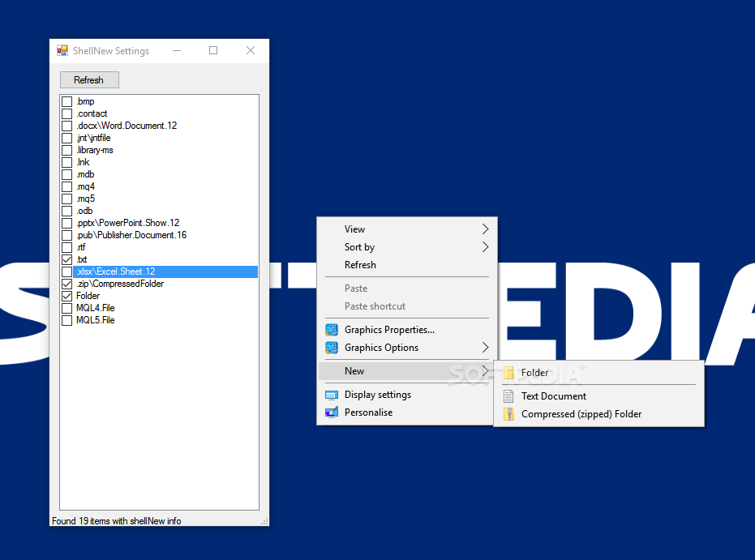Click the yellow Folder icon in New submenu
This screenshot has height=560, width=755.
click(508, 373)
